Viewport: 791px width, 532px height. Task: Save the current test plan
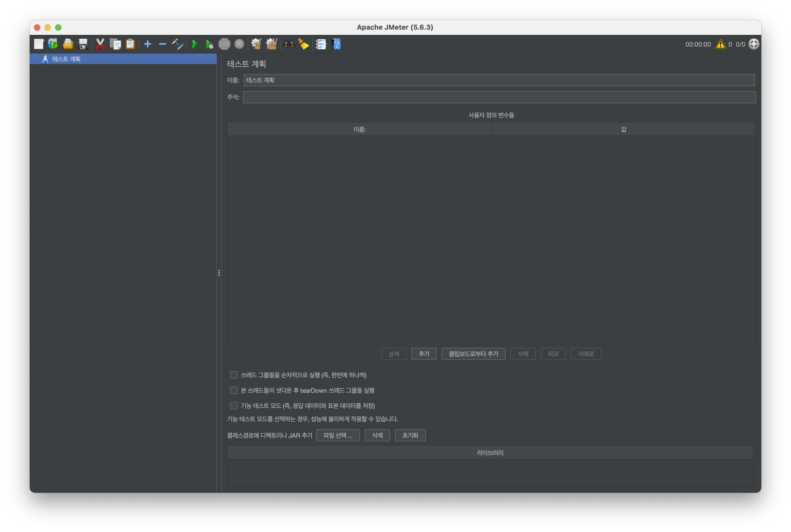click(x=83, y=44)
